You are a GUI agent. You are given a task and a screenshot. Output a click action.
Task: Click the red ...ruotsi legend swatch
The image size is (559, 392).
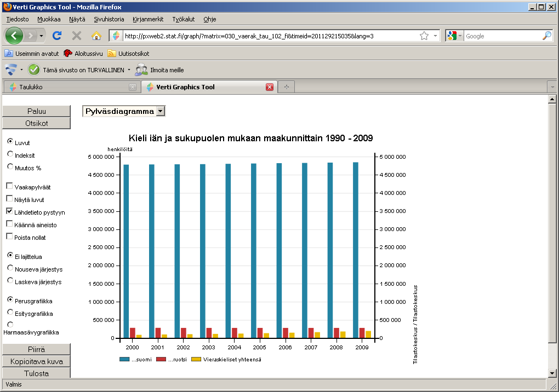(161, 360)
